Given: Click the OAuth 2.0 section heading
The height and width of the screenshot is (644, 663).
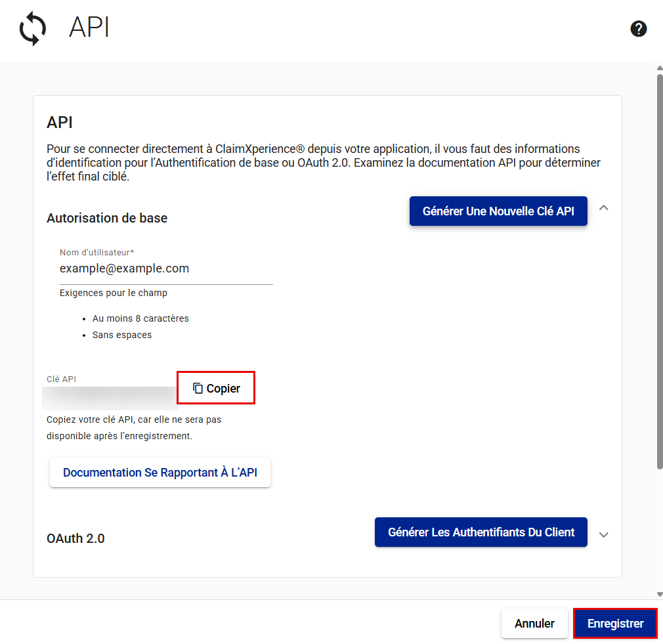Looking at the screenshot, I should (75, 538).
